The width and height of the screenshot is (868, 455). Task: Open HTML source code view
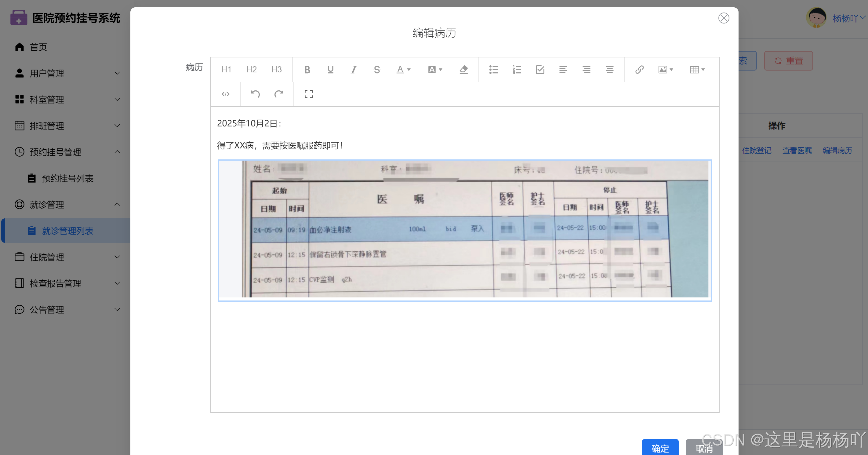coord(225,94)
